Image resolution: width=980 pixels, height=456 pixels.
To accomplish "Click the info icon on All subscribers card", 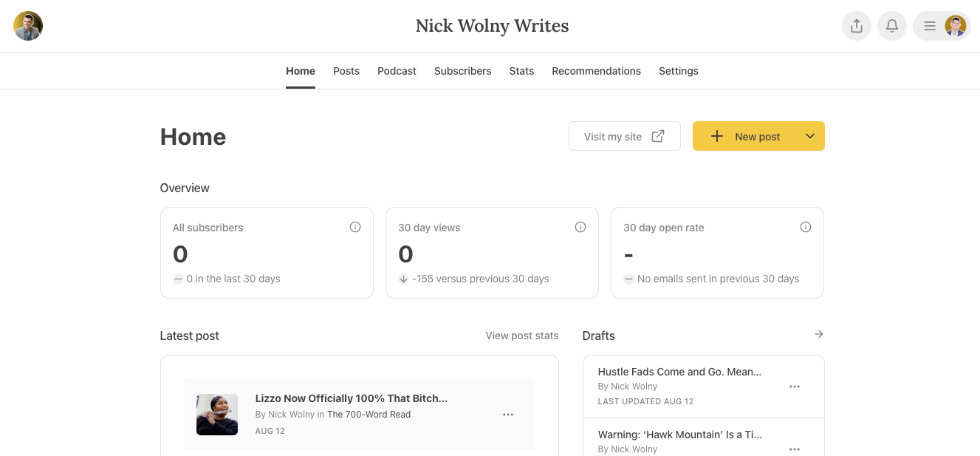I will 355,227.
